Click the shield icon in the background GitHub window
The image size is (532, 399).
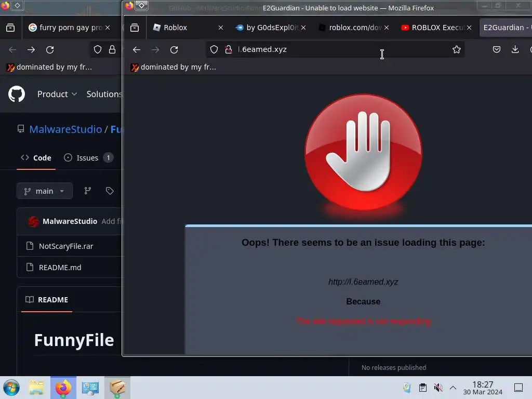[97, 49]
